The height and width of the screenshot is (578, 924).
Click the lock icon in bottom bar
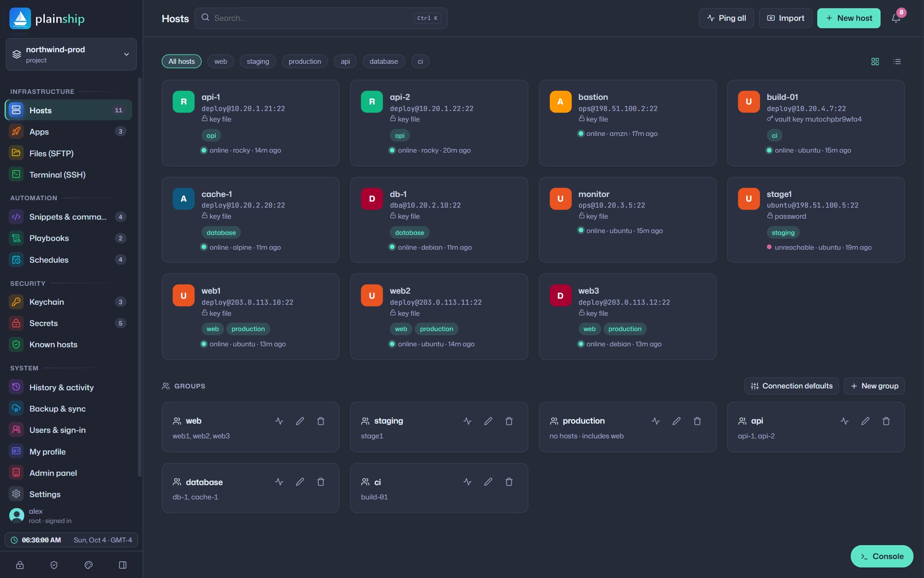20,565
